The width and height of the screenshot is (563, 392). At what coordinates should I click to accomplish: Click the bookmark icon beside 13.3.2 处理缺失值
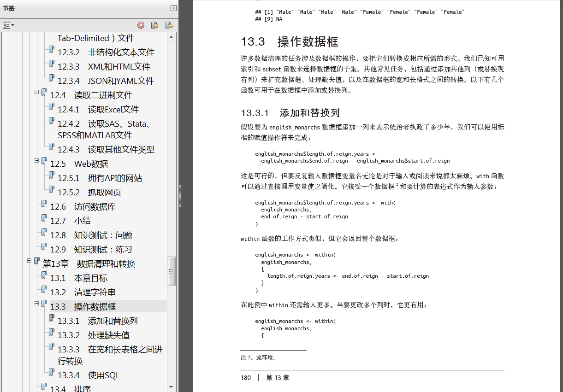(52, 333)
